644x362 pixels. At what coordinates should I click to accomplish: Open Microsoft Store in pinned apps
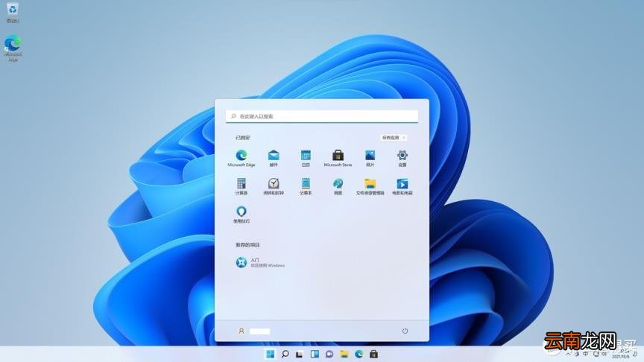338,158
